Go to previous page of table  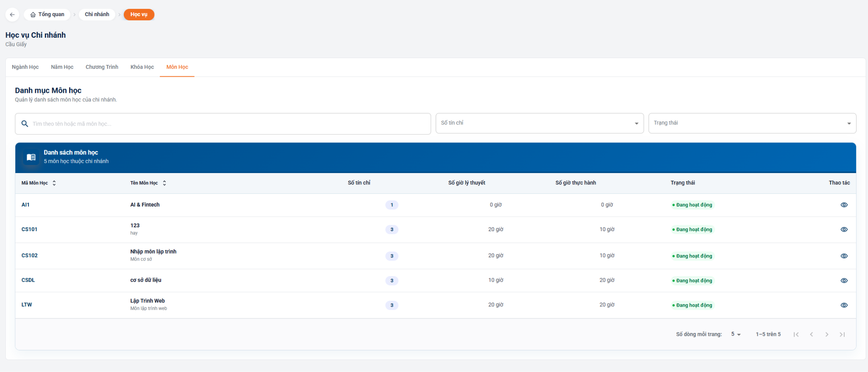click(x=811, y=334)
